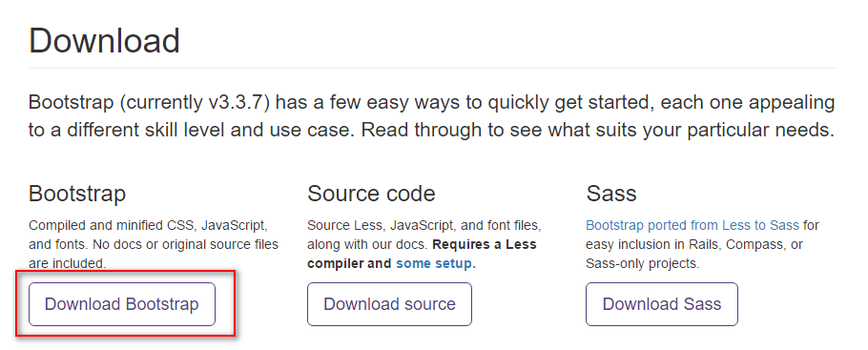Click "Source Less, JavaScript, and font files" text
The height and width of the screenshot is (350, 868).
tap(424, 225)
